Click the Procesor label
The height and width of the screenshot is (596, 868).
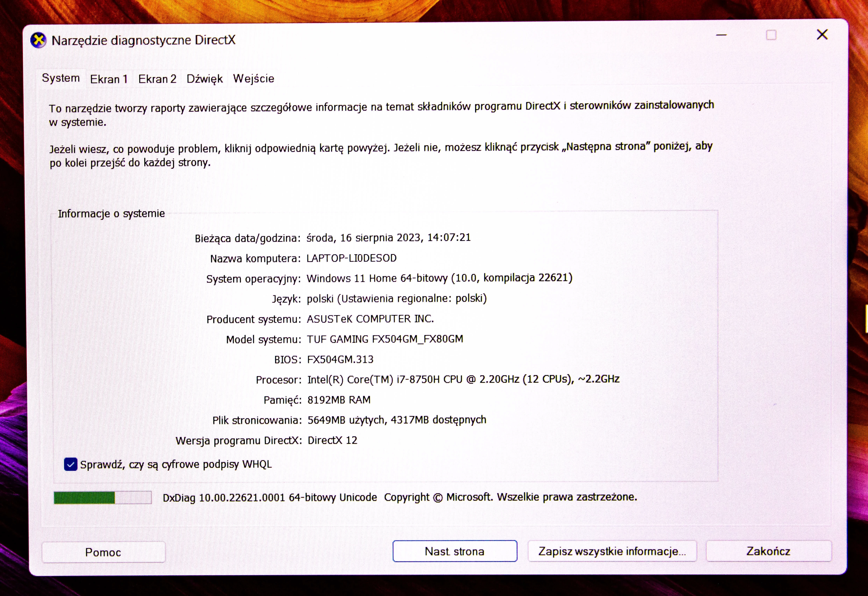(x=279, y=380)
